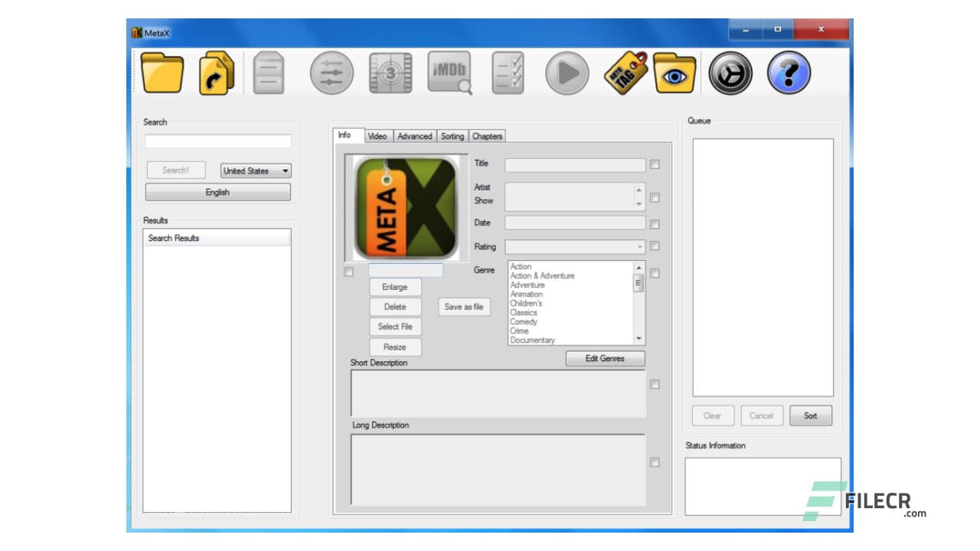Image resolution: width=980 pixels, height=551 pixels.
Task: Toggle the checkbox beside the Date field
Action: click(655, 224)
